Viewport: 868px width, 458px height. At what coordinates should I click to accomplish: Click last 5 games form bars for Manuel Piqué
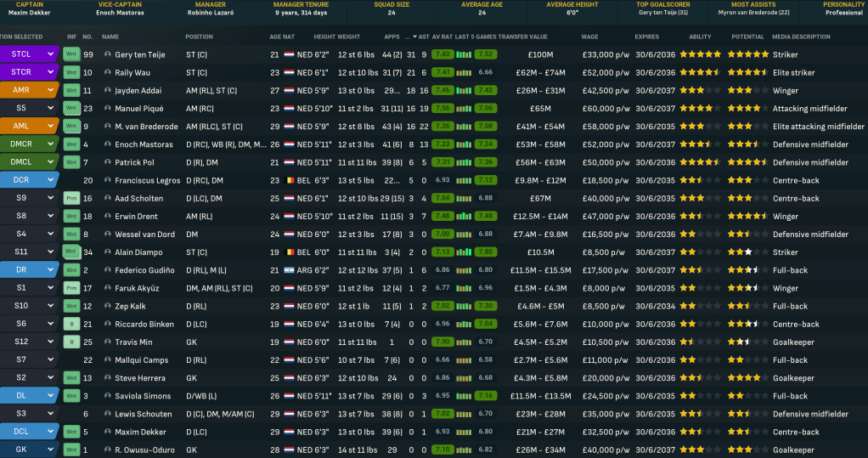click(464, 109)
